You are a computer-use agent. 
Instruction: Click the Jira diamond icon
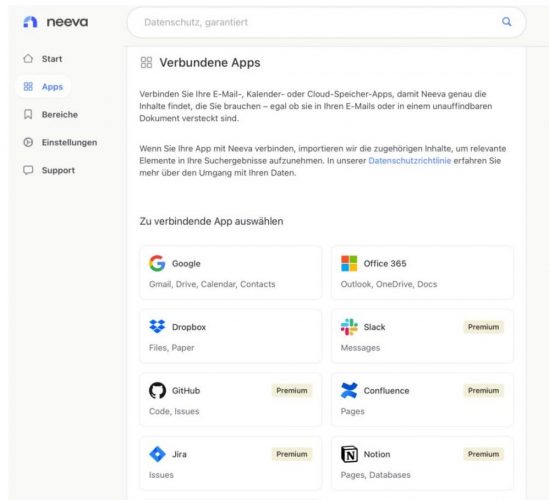pos(157,454)
